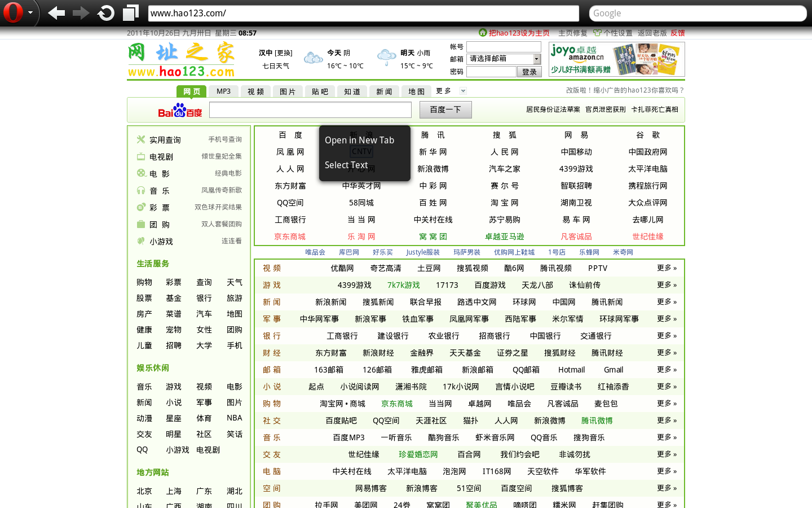Viewport: 812px width, 508px height.
Task: Click the 音乐 headphones icon
Action: [141, 190]
